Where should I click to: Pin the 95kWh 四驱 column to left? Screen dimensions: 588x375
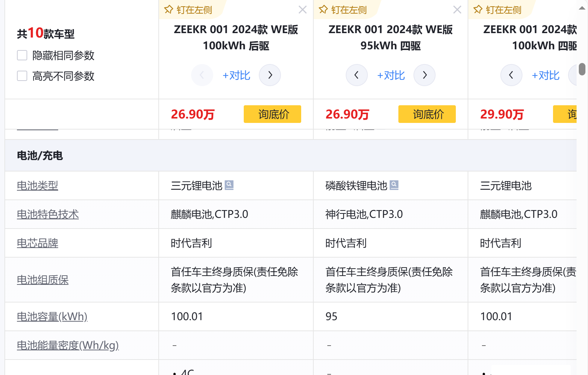[343, 10]
